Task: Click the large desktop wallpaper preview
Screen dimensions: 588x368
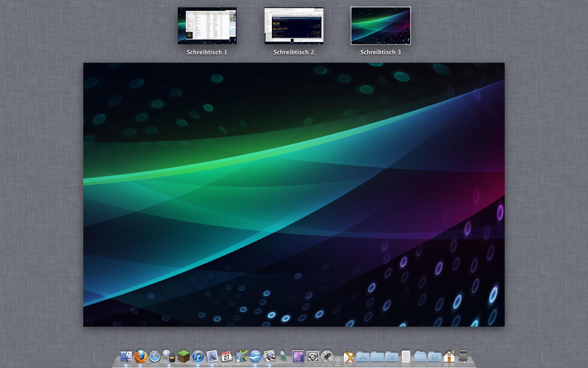Action: pos(294,195)
